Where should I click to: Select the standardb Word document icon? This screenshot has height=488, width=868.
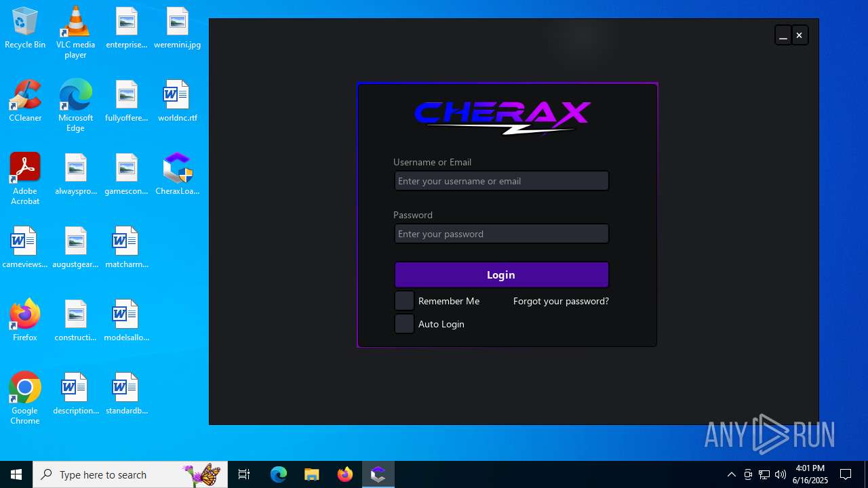126,394
